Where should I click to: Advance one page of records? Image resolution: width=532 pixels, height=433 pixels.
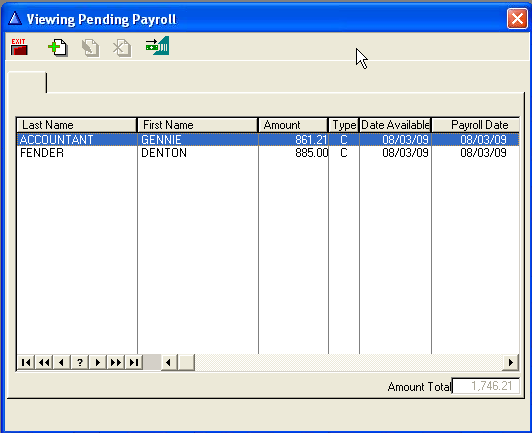pos(116,362)
